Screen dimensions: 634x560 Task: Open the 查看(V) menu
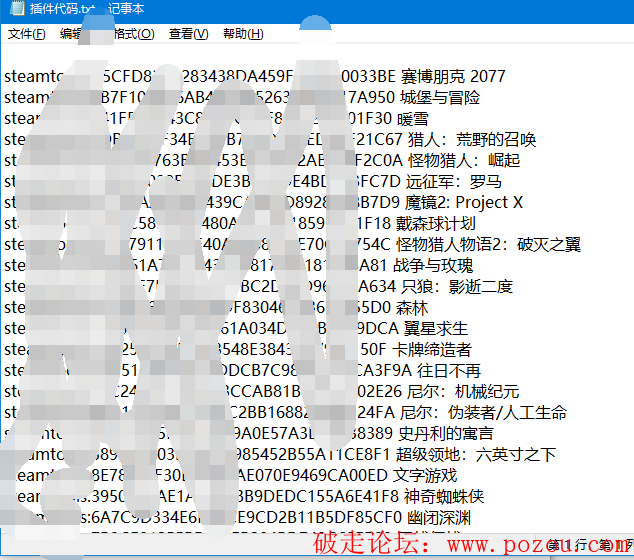tap(188, 34)
